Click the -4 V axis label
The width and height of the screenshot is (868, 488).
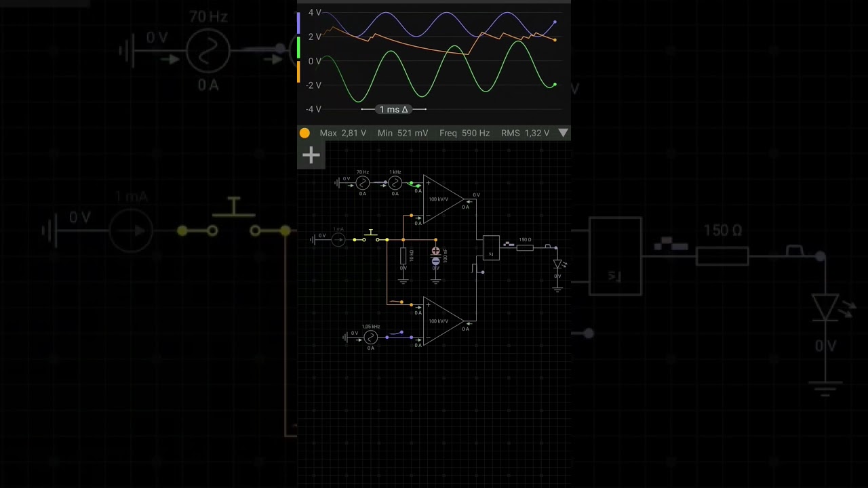pos(313,109)
